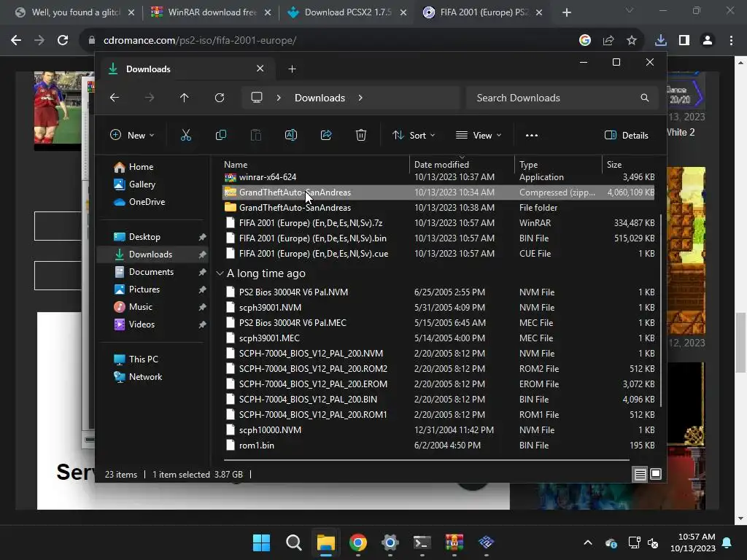
Task: Click Chrome address bar URL
Action: 200,41
